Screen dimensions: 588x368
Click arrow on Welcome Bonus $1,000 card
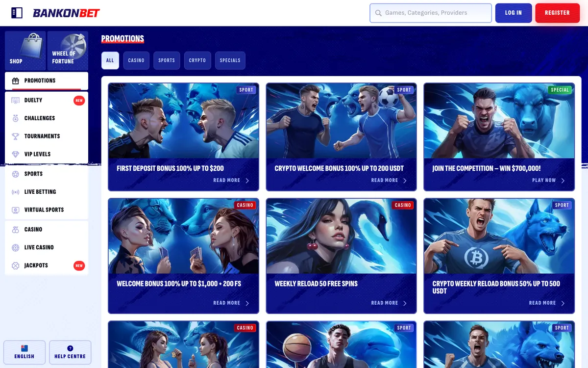tap(247, 303)
